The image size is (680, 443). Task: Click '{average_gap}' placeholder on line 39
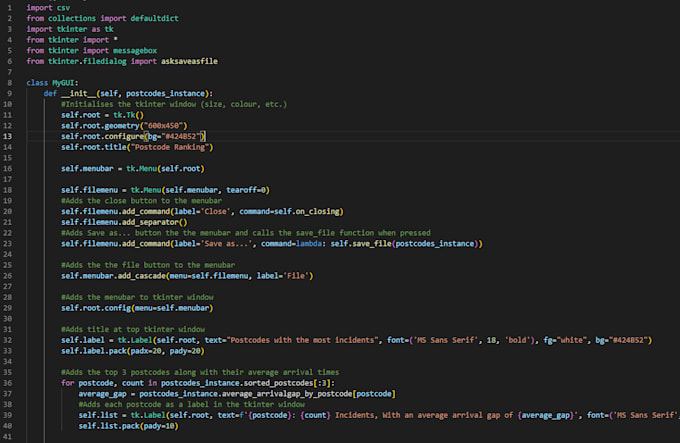pyautogui.click(x=546, y=415)
